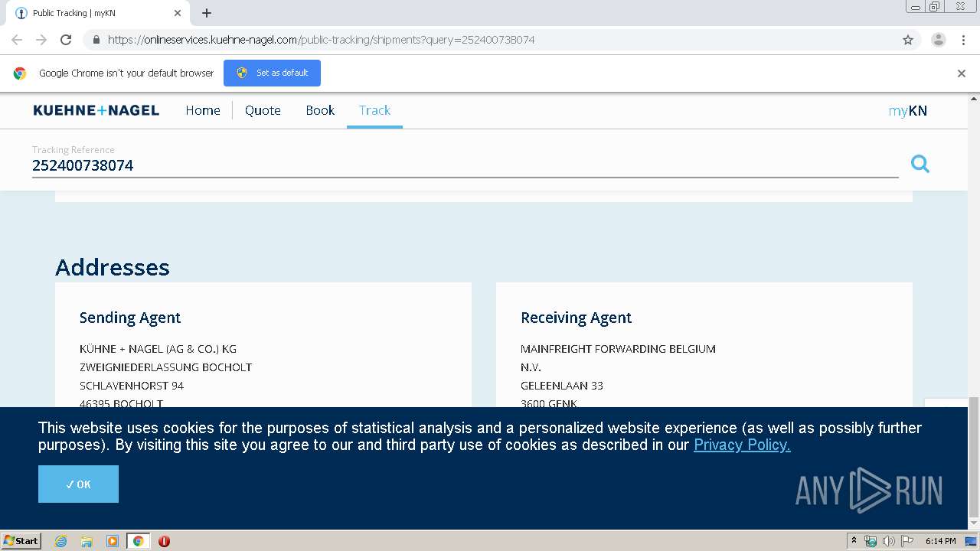Go back to the previous page
Viewport: 980px width, 551px height.
(x=17, y=40)
